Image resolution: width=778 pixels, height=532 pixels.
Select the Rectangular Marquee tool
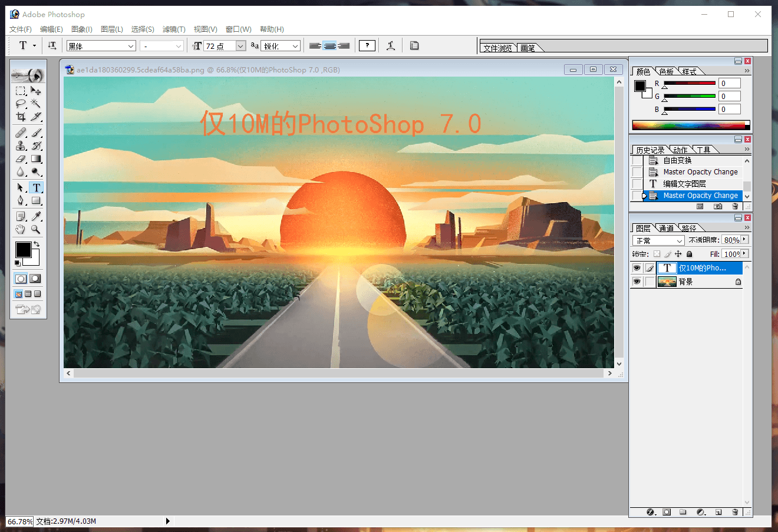coord(21,91)
